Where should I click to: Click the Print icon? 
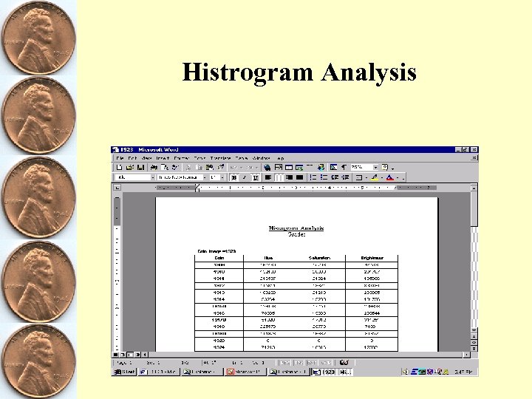(154, 167)
